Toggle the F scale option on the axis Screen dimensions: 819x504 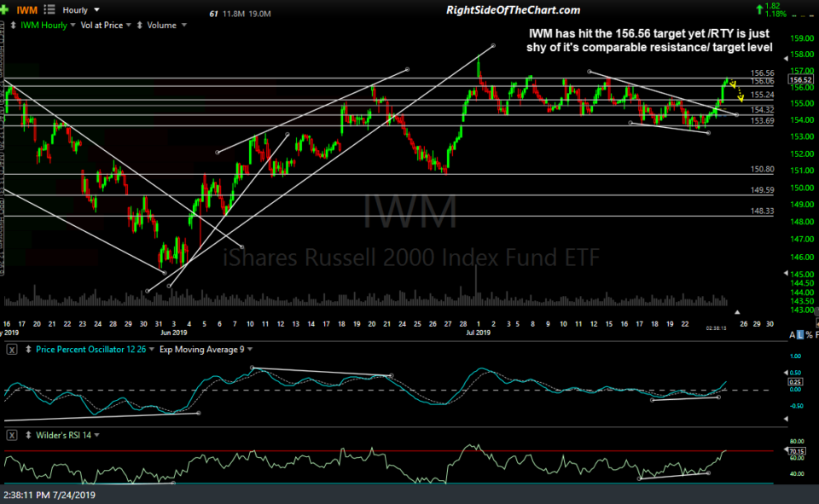pos(816,334)
